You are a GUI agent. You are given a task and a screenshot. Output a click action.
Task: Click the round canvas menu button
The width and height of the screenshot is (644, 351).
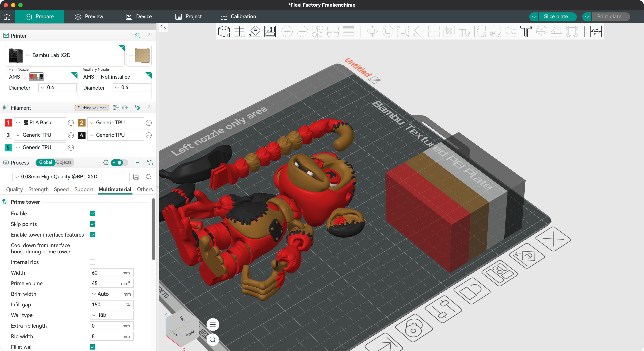pos(213,325)
